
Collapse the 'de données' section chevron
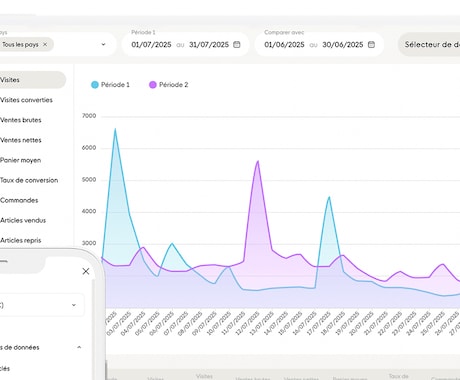tap(79, 347)
